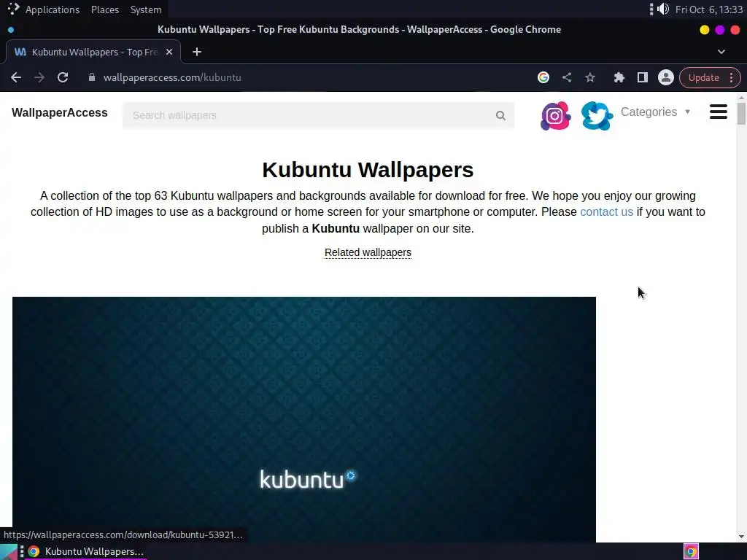Focus the address bar URL

[172, 77]
